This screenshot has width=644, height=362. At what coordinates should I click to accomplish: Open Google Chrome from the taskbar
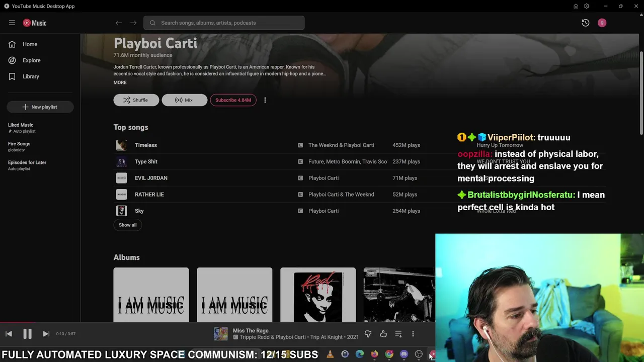pyautogui.click(x=389, y=354)
